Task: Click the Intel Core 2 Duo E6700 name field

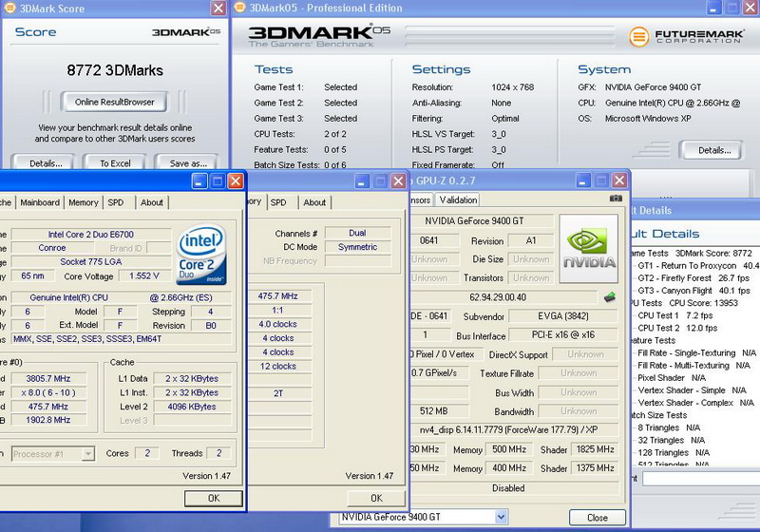Action: [x=90, y=234]
